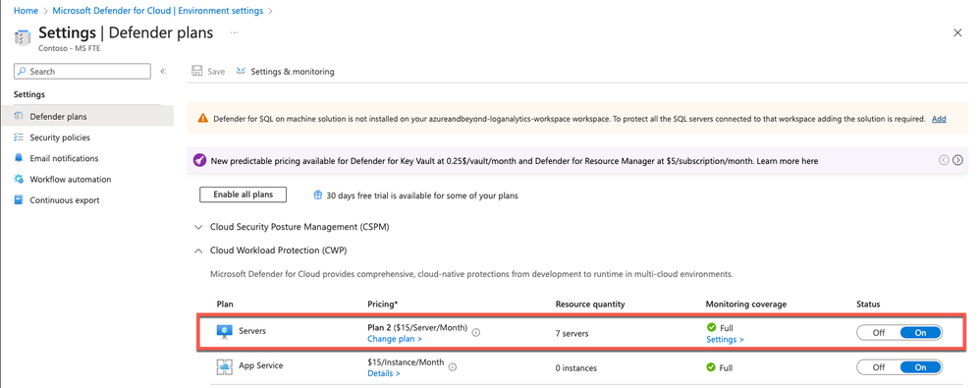Switch On the Servers plan status
The height and width of the screenshot is (388, 980).
[921, 333]
